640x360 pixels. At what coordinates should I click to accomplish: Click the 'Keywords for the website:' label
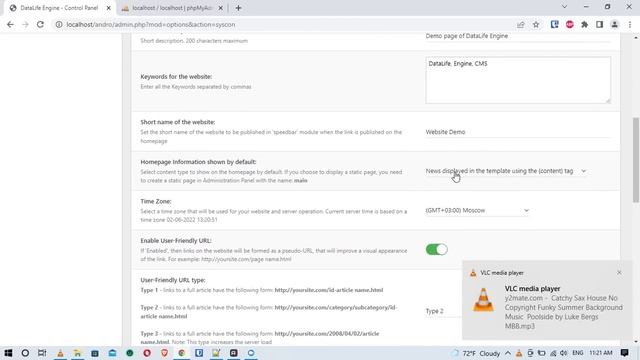[x=176, y=77]
